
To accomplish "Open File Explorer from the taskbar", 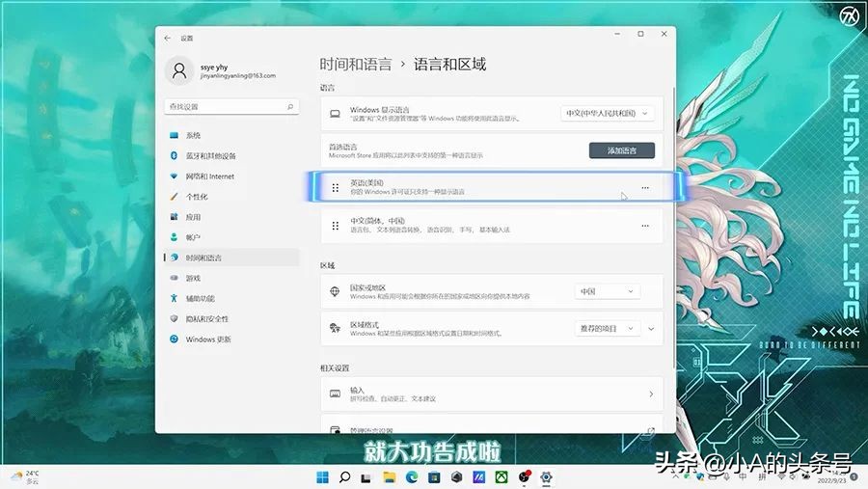I will [390, 477].
